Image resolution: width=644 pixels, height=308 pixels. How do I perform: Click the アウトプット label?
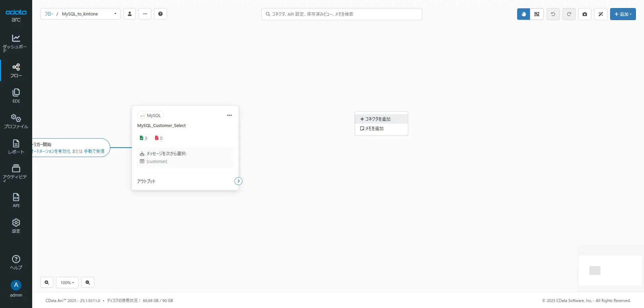pyautogui.click(x=146, y=181)
